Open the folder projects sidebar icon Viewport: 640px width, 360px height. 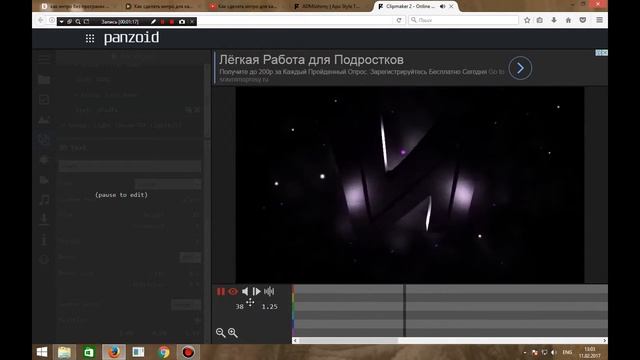pyautogui.click(x=44, y=80)
